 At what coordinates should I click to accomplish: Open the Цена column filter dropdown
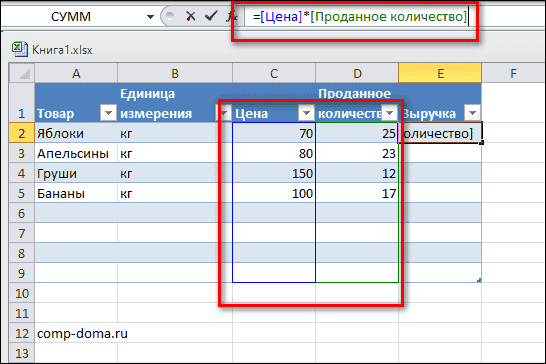coord(306,113)
